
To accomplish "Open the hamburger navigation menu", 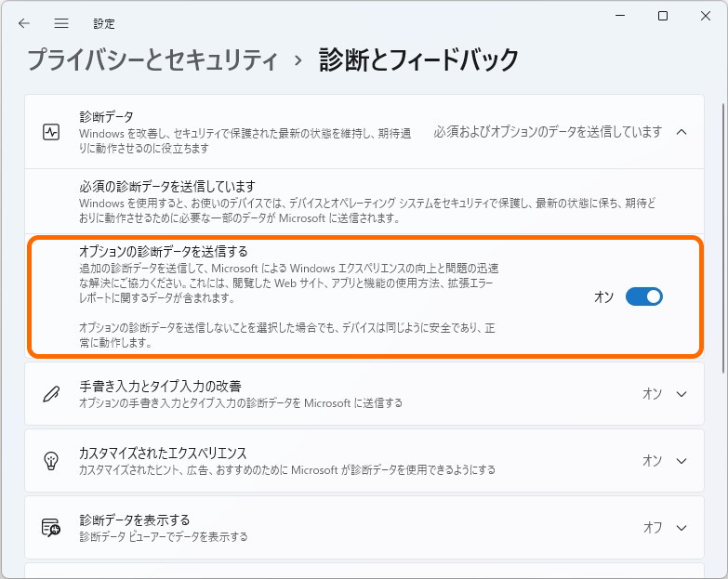I will pyautogui.click(x=61, y=23).
